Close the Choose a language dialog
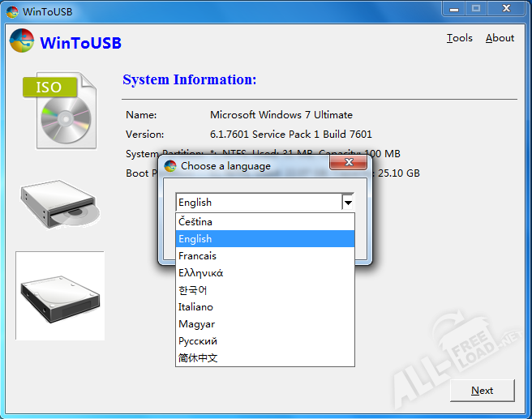 (350, 164)
